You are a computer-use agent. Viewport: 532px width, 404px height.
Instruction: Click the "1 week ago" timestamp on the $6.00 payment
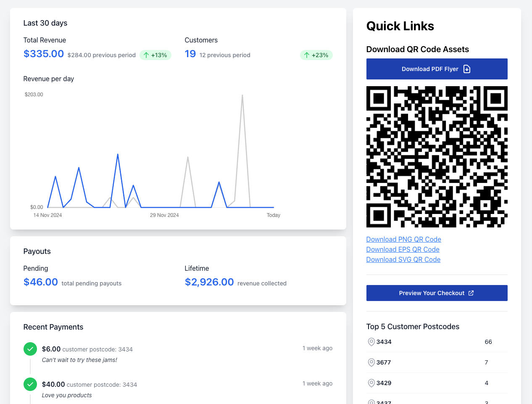(317, 348)
